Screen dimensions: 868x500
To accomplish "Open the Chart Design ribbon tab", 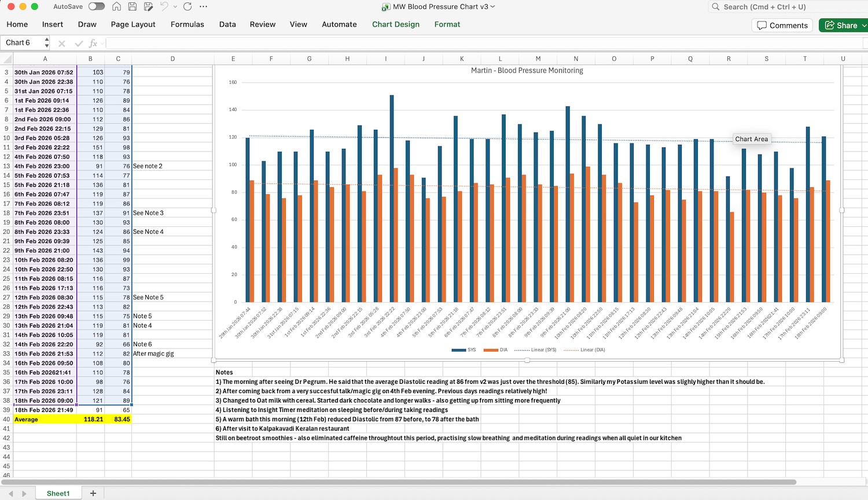I will tap(396, 24).
